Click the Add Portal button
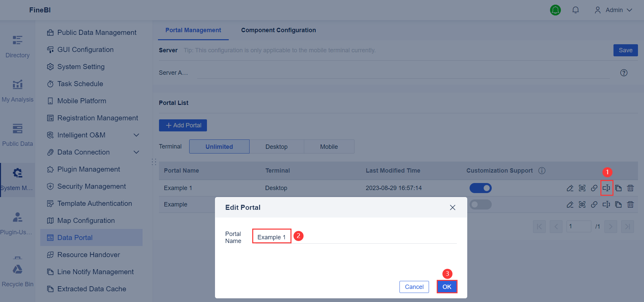The image size is (644, 302). click(x=183, y=125)
